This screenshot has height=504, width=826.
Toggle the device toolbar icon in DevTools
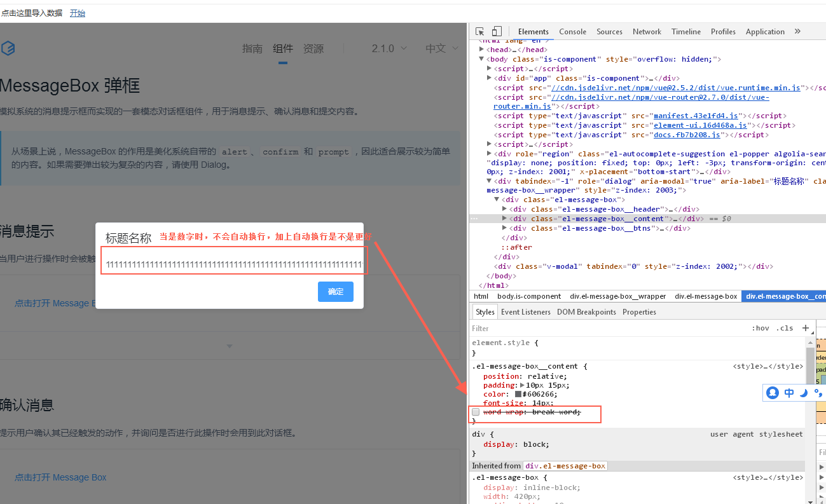(497, 31)
